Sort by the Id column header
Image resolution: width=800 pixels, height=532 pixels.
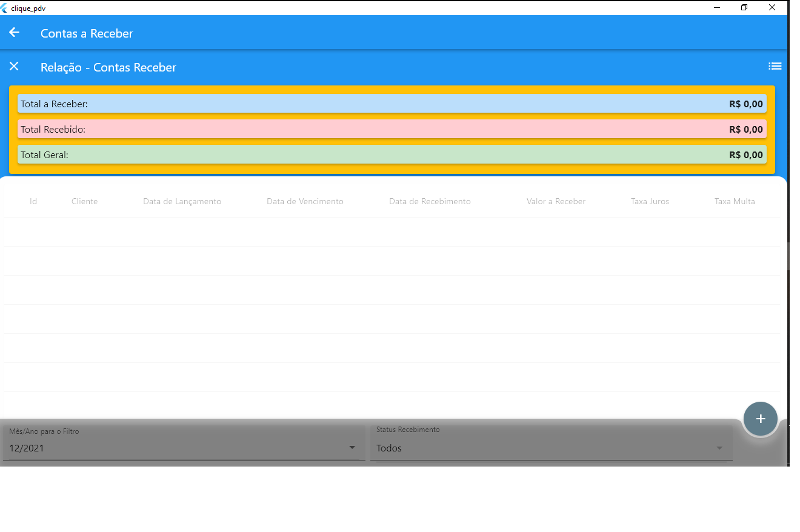click(x=33, y=201)
